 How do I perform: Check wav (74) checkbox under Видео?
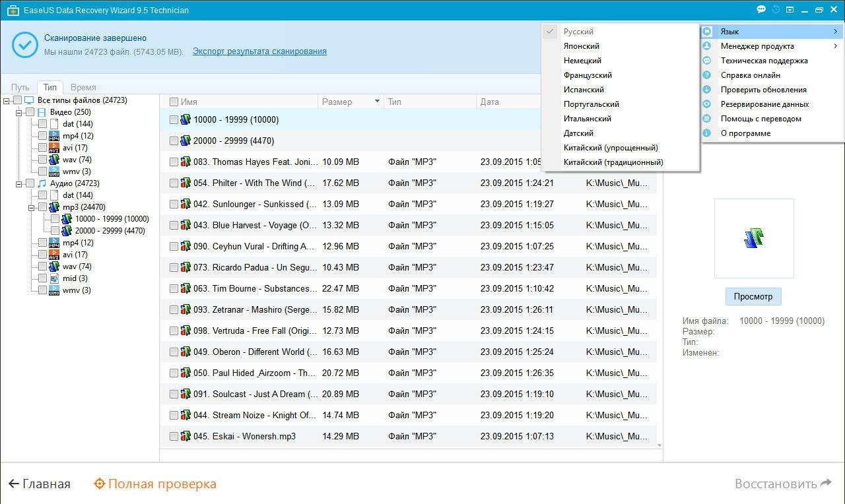click(42, 160)
